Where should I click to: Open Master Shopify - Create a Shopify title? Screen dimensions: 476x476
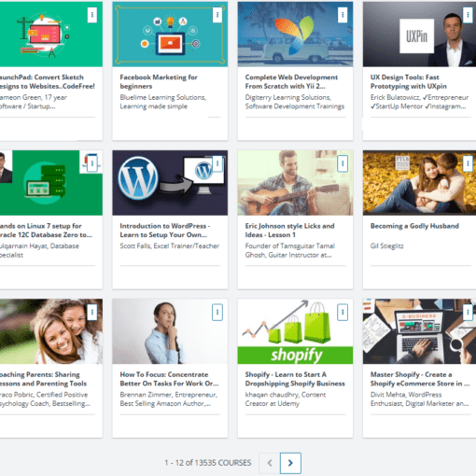pos(420,379)
